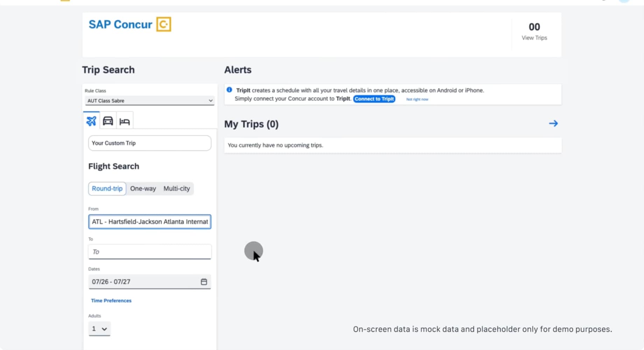
Task: Select the Flight search airplane tab
Action: pos(91,121)
